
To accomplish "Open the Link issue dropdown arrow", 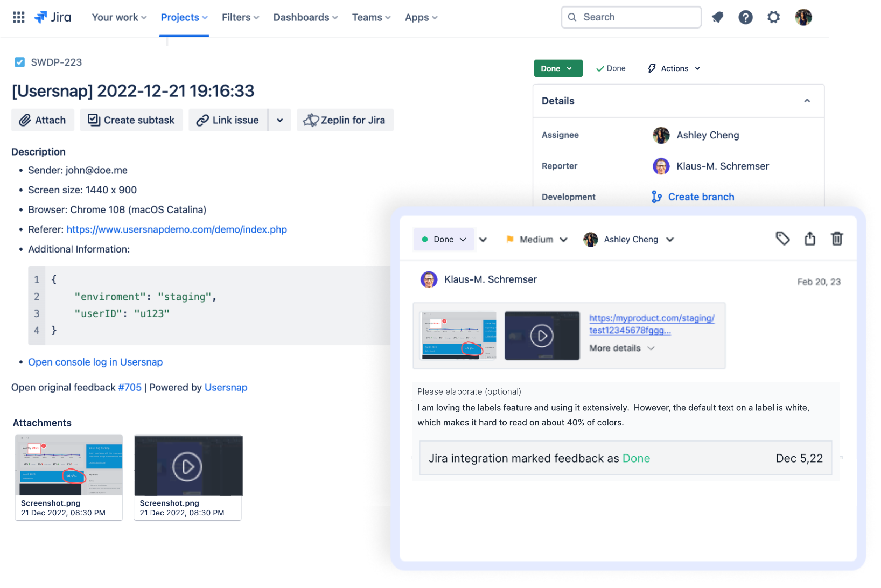I will [x=280, y=120].
